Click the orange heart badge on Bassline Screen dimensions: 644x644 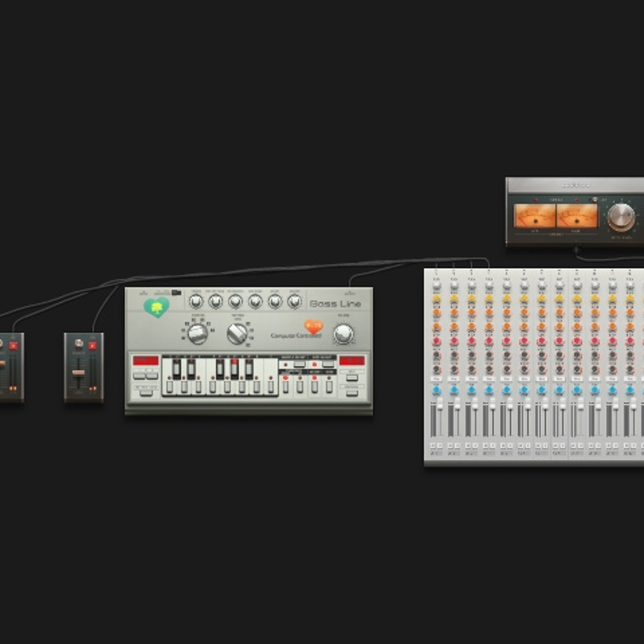point(313,327)
